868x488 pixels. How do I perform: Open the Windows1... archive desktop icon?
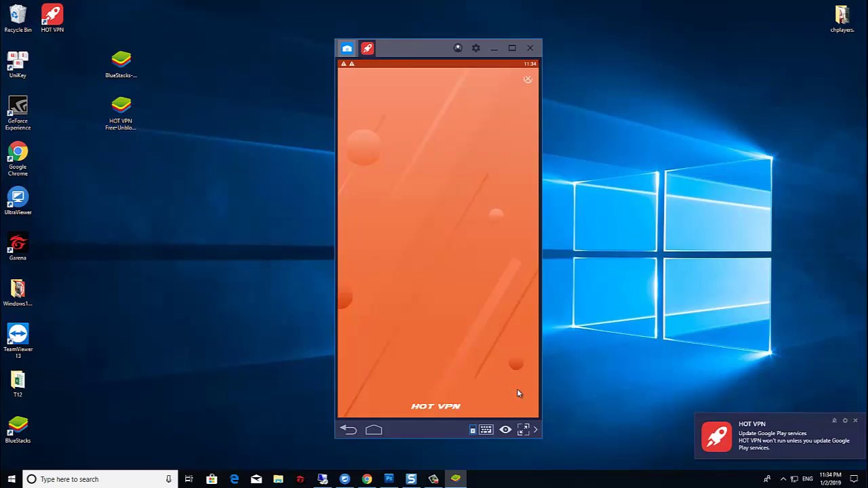click(x=18, y=293)
